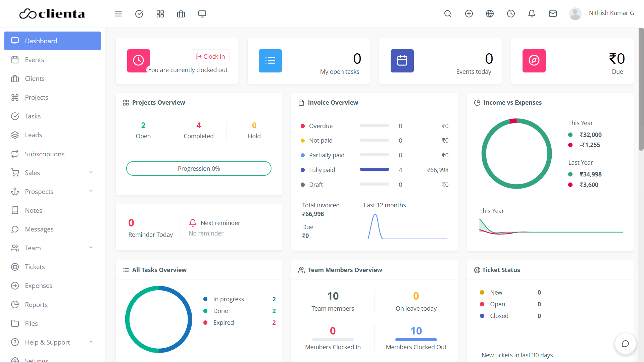Image resolution: width=644 pixels, height=362 pixels.
Task: Open the search icon in top bar
Action: click(448, 14)
